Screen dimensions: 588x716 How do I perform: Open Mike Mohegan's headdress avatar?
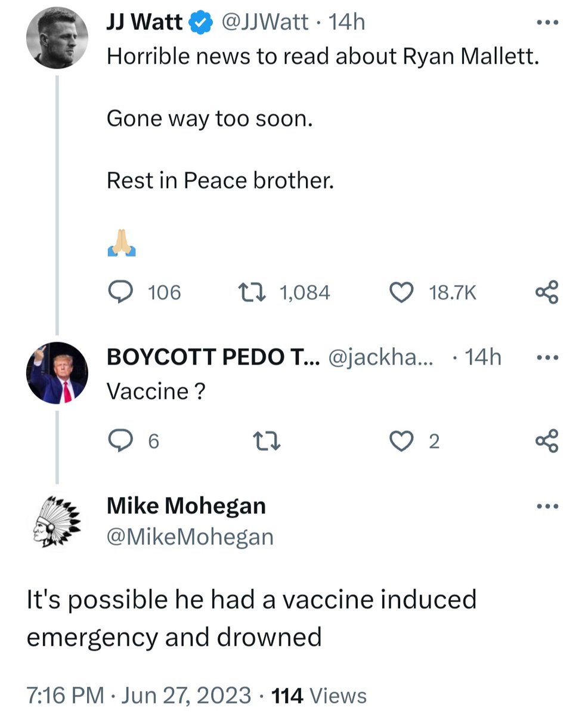57,521
